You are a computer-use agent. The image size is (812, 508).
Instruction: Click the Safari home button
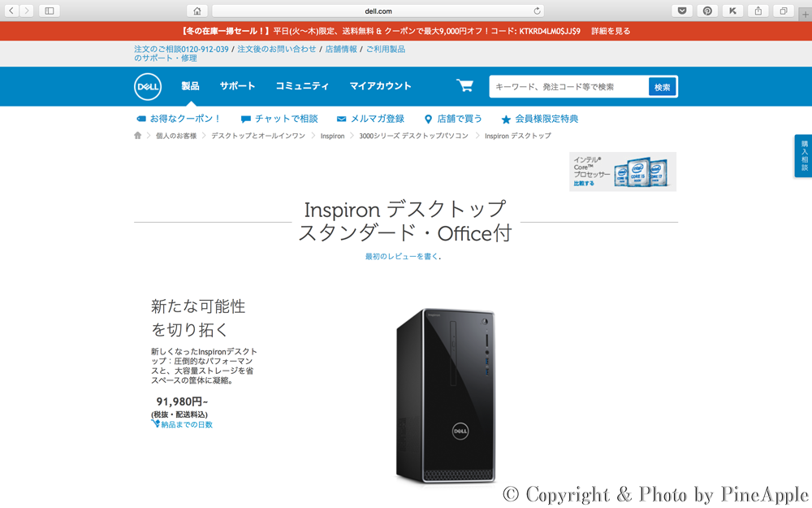tap(197, 11)
